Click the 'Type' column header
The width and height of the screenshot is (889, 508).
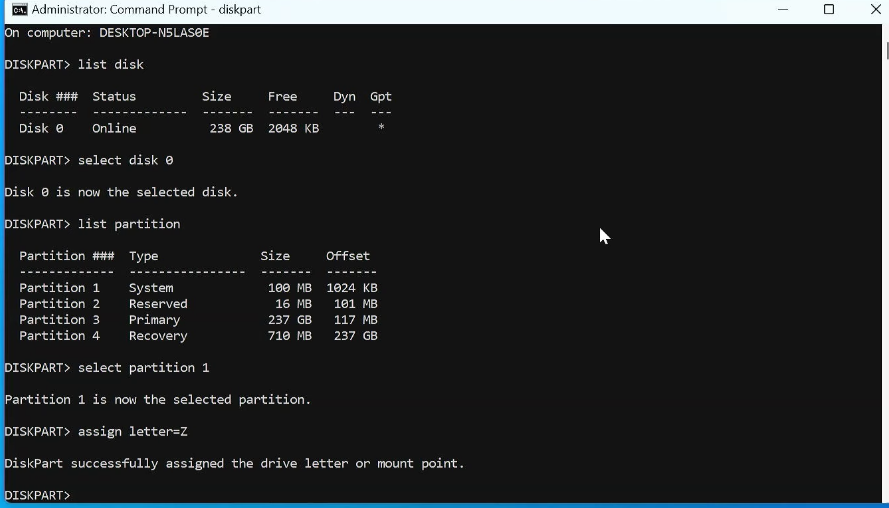143,256
